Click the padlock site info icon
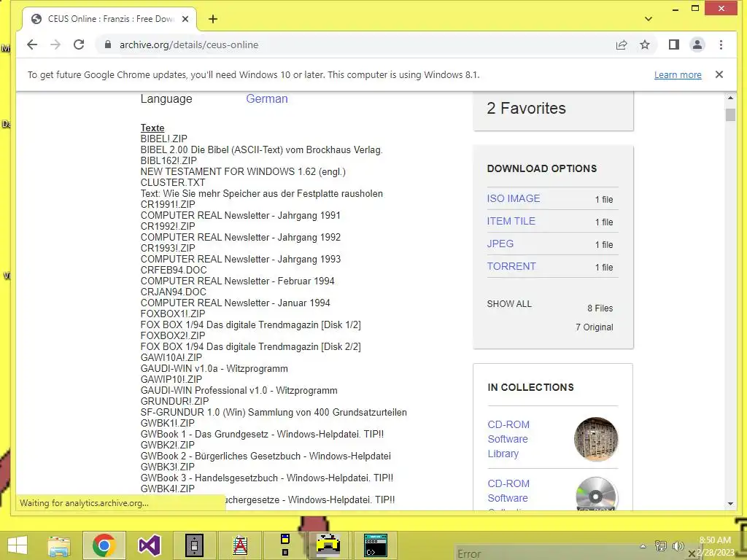The image size is (747, 560). [x=108, y=44]
